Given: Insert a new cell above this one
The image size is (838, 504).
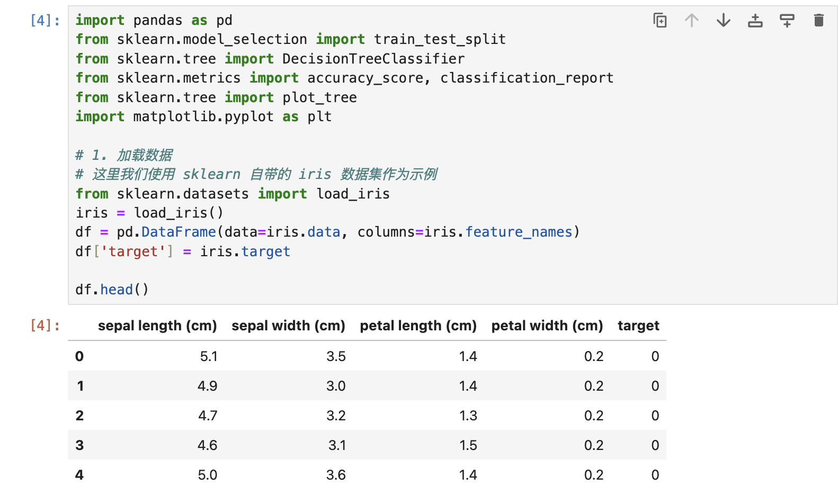Looking at the screenshot, I should click(755, 21).
